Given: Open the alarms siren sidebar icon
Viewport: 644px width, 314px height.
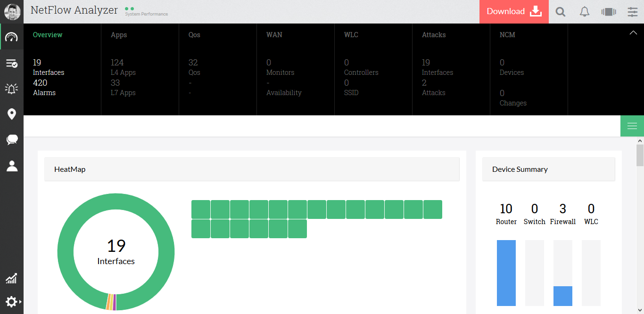Looking at the screenshot, I should (x=12, y=89).
